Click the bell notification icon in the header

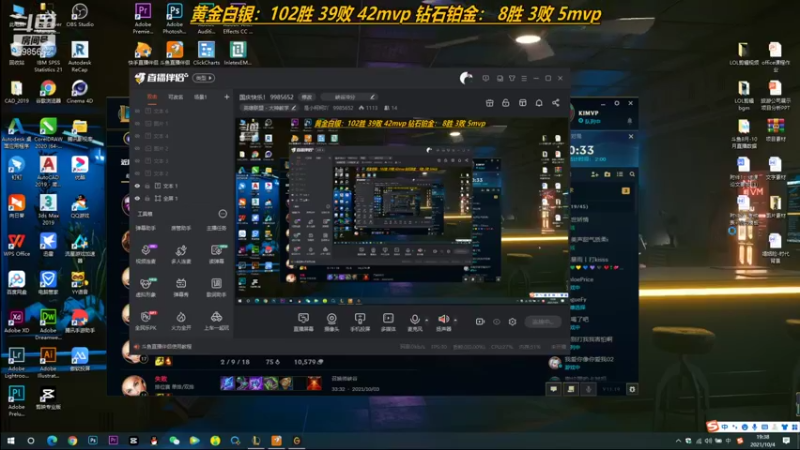539,103
